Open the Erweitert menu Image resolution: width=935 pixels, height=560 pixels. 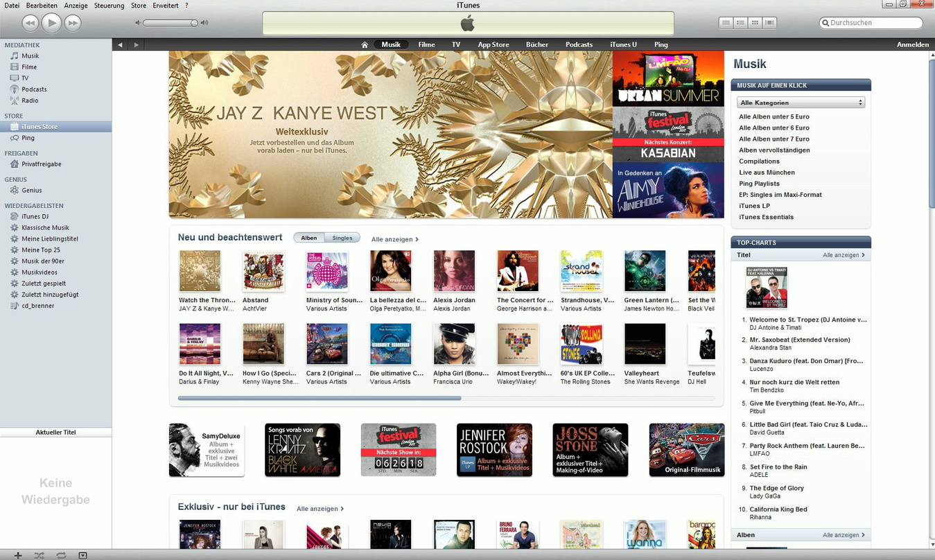pos(166,6)
